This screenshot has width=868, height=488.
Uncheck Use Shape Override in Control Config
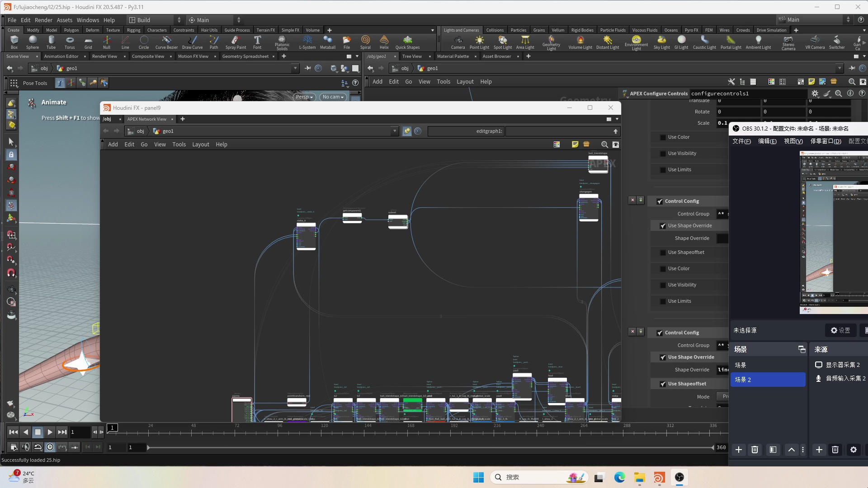(663, 225)
